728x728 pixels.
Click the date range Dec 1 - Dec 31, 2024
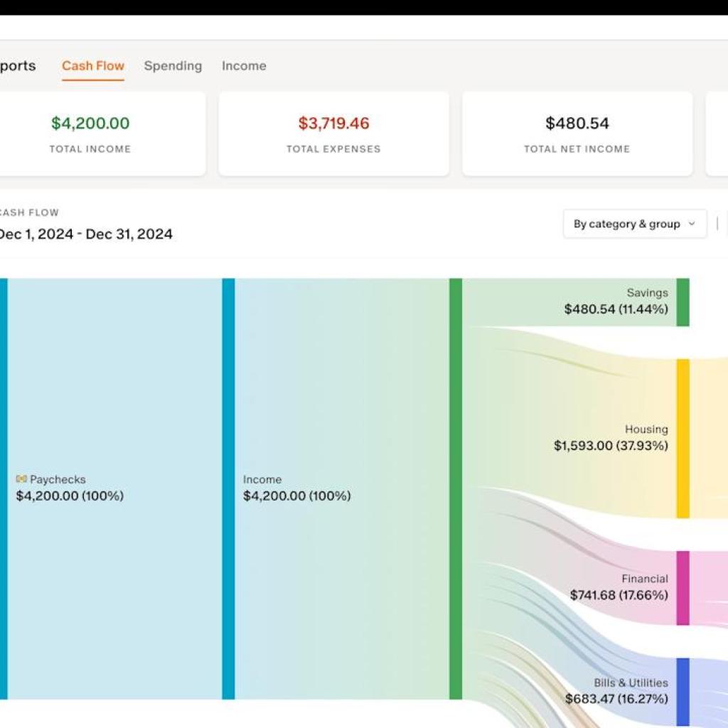point(86,234)
